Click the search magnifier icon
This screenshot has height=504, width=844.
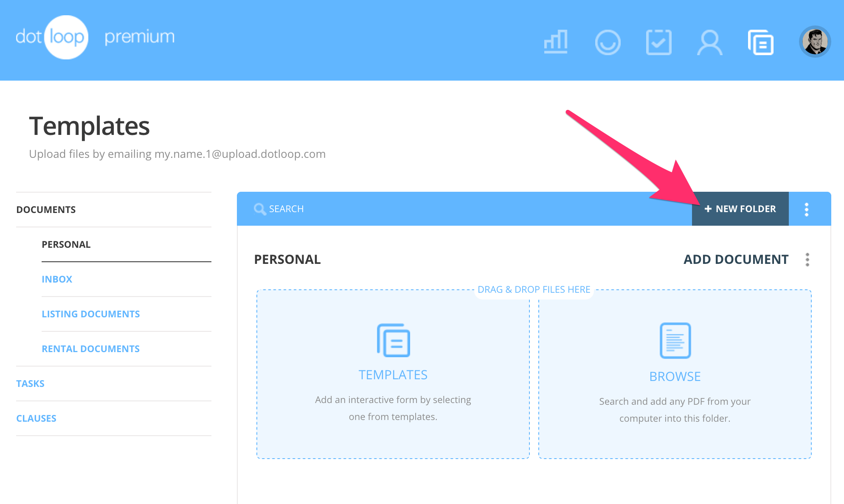coord(259,209)
